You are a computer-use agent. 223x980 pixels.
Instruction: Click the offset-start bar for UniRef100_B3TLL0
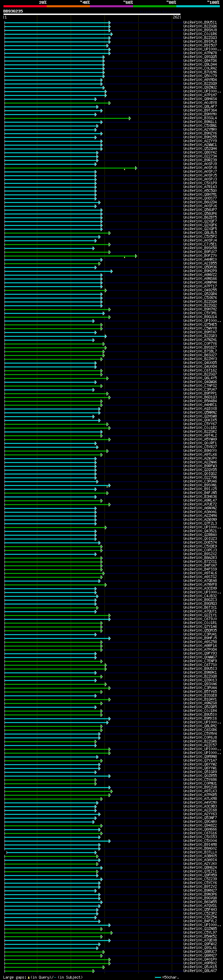(52, 852)
